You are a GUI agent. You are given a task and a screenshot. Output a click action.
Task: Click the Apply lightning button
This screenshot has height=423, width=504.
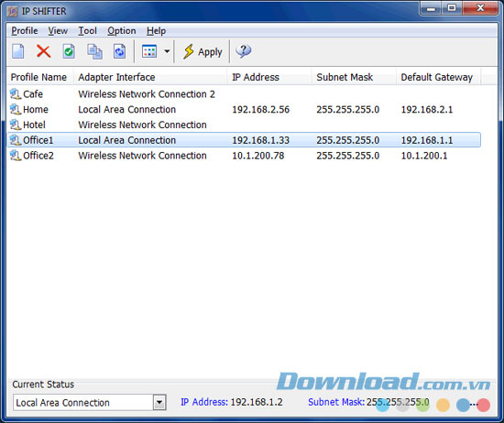click(x=203, y=51)
